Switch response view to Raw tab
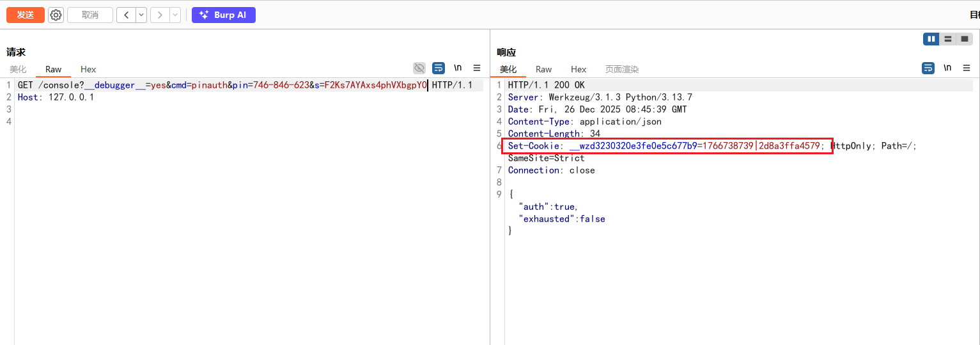 [543, 69]
